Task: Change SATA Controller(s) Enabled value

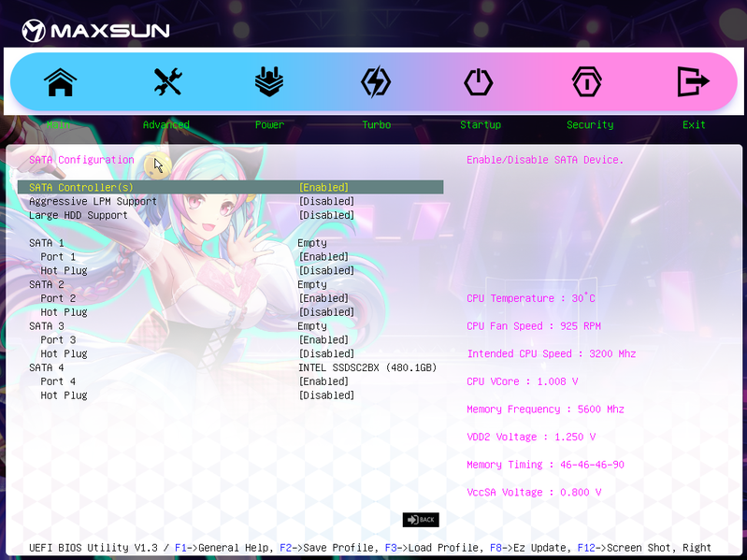Action: [x=324, y=187]
